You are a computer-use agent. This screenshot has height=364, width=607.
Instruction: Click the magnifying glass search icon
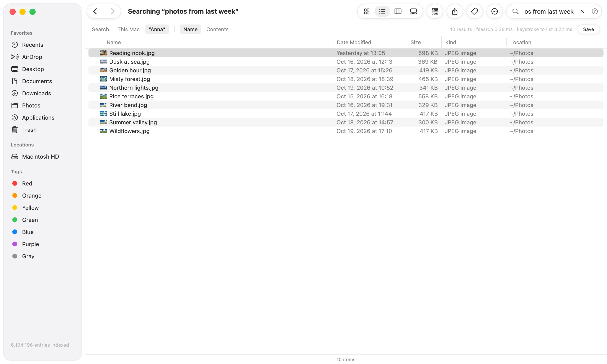(516, 11)
